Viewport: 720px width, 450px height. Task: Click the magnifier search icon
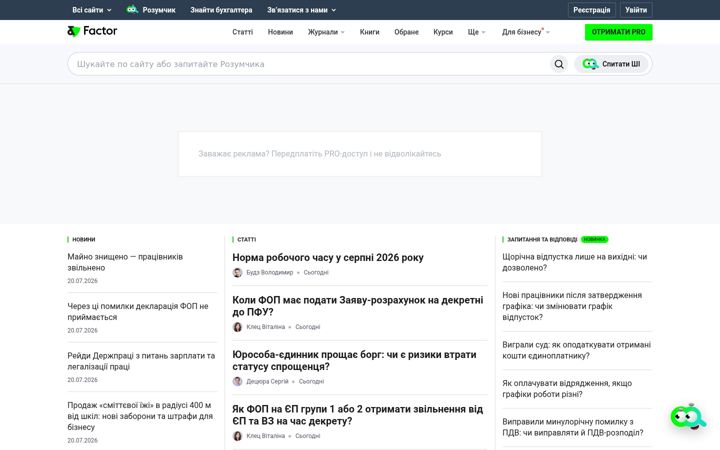[559, 64]
